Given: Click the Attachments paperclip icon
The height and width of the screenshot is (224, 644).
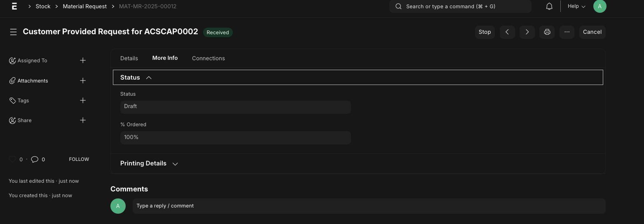Looking at the screenshot, I should [12, 80].
